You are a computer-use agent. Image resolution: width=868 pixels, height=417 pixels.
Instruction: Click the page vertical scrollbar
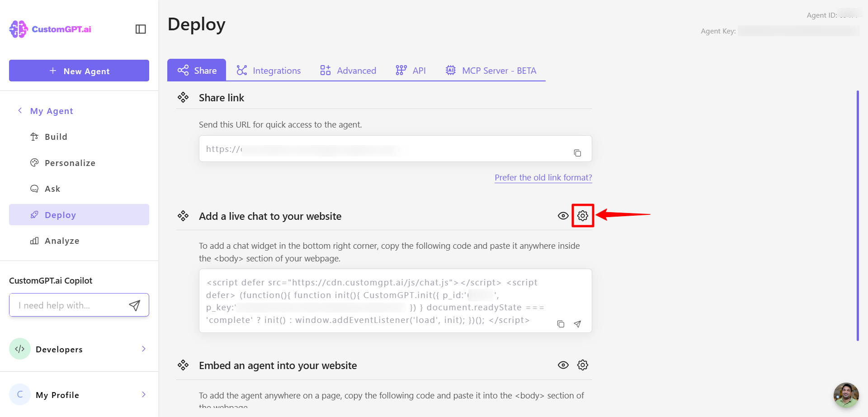click(x=858, y=215)
